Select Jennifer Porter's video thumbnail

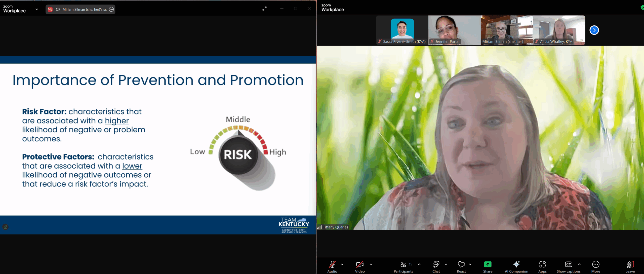point(454,30)
